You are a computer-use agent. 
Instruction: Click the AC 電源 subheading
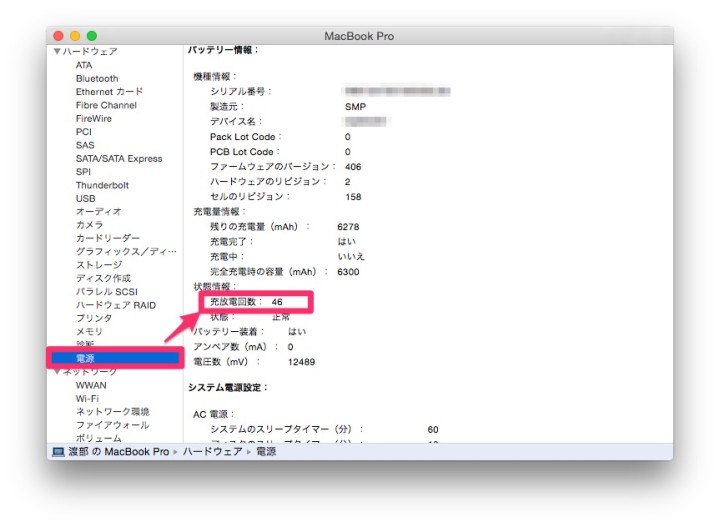coord(214,415)
